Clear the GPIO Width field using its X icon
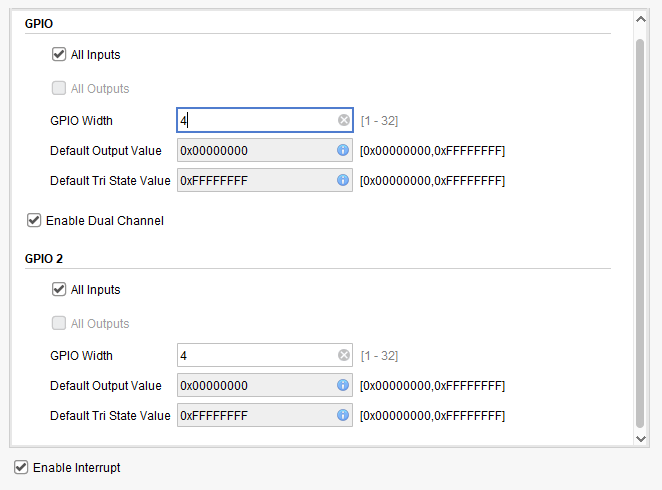 pyautogui.click(x=344, y=120)
